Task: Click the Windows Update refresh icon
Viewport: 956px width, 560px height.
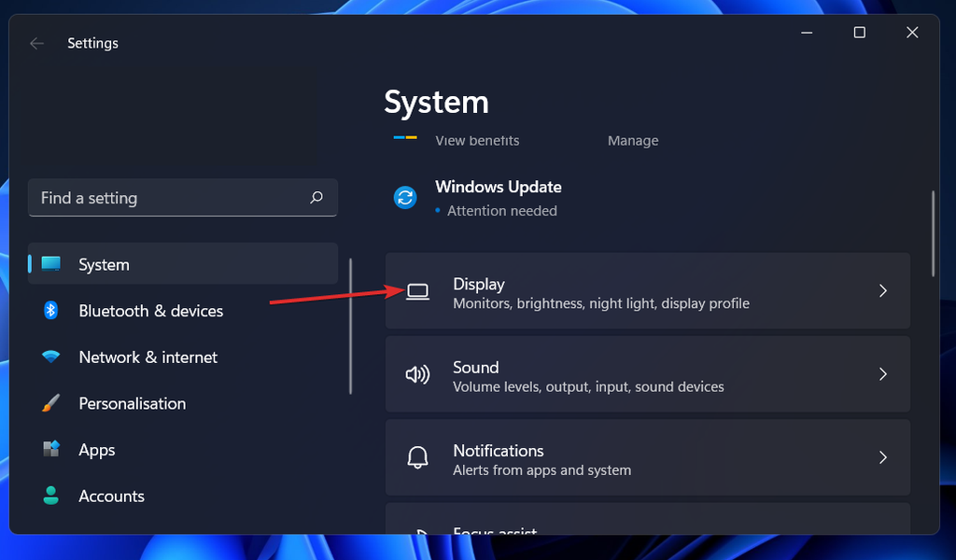Action: tap(405, 198)
